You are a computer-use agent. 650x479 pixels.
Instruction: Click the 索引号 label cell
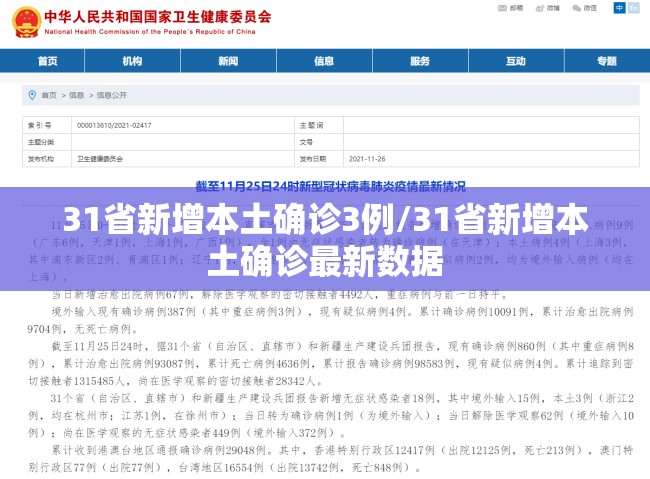(x=47, y=125)
